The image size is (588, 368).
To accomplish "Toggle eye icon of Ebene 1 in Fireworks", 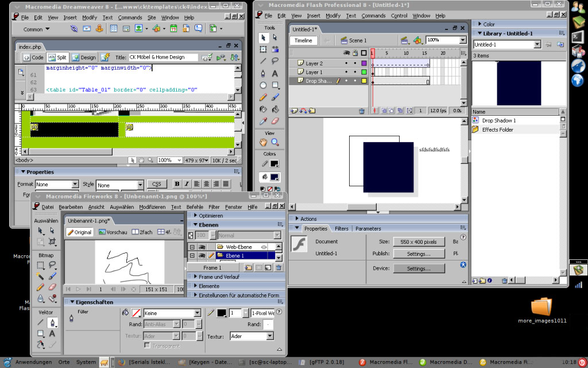I will pyautogui.click(x=202, y=256).
